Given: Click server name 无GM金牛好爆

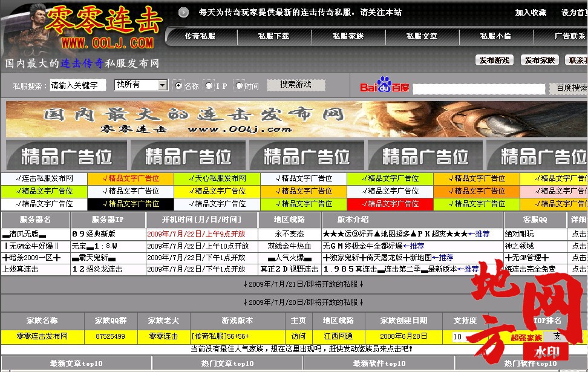Looking at the screenshot, I should (31, 246).
